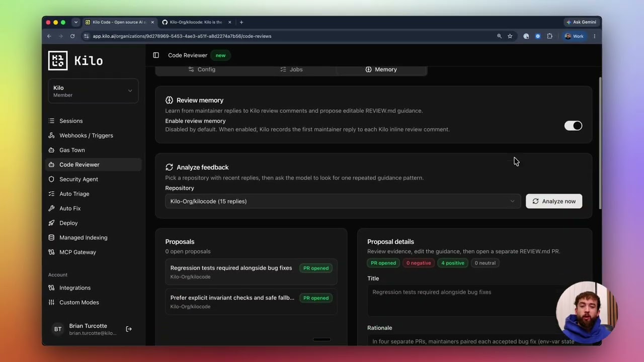This screenshot has height=362, width=644.
Task: Edit the proposal Title field
Action: [474, 301]
